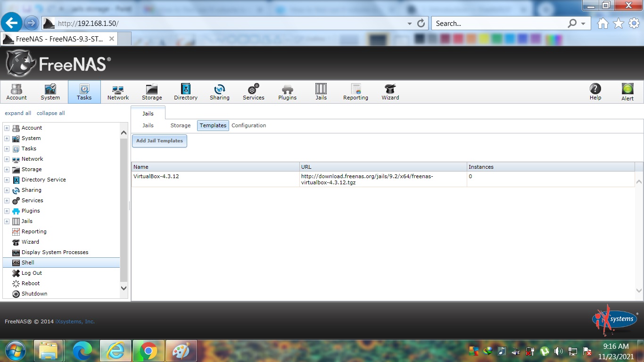Click the search magnifier icon

(572, 23)
